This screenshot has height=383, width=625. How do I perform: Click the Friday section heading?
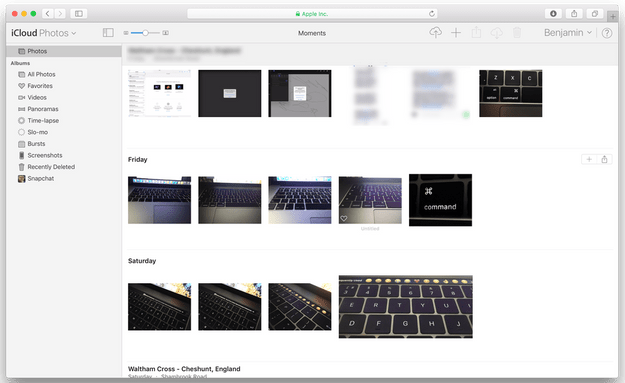(x=138, y=159)
